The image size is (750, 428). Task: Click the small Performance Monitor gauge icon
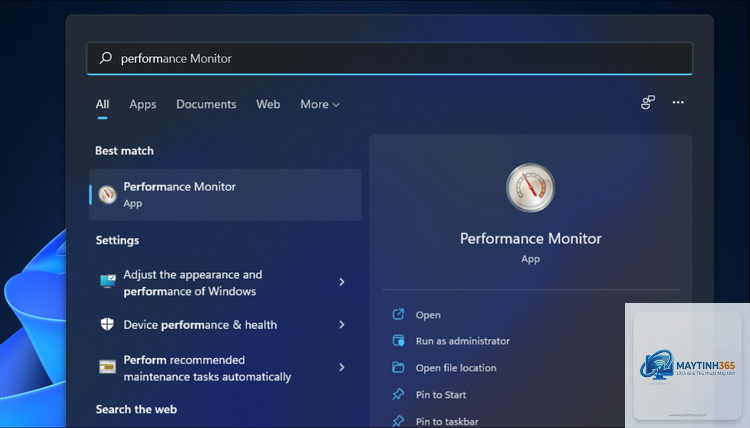coord(107,195)
